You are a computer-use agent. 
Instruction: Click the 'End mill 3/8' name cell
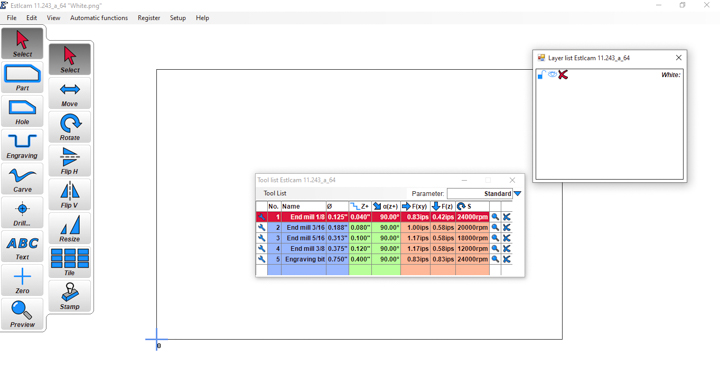click(x=304, y=248)
